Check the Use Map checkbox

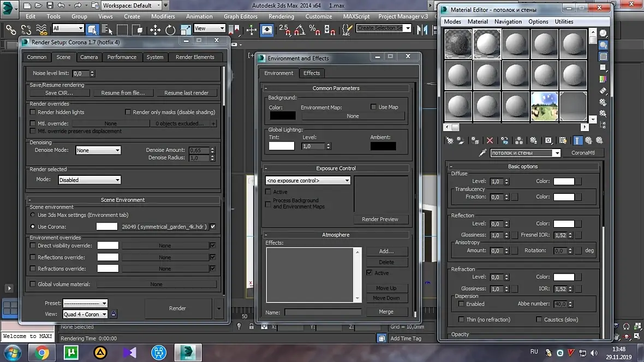pyautogui.click(x=374, y=107)
